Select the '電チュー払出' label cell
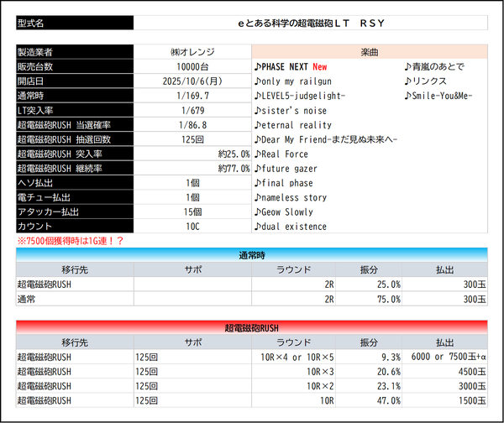Screen dimensions: 504x423 click(75, 197)
